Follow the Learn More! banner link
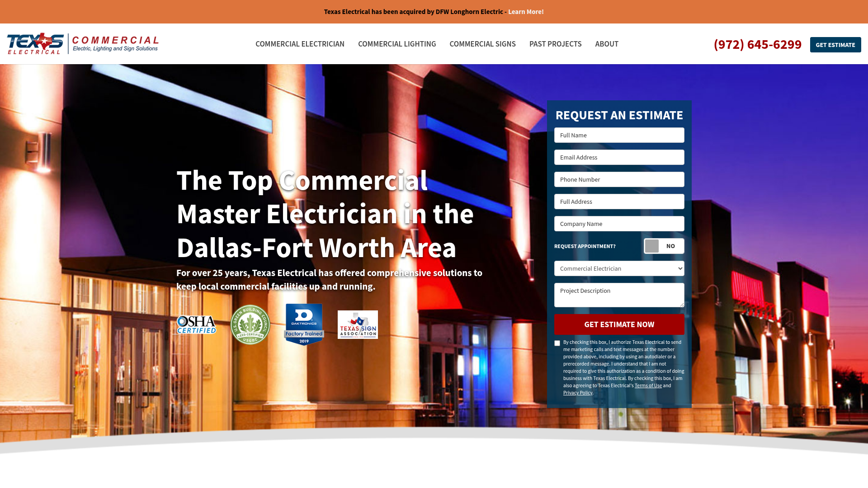Screen dimensions: 868x488 pos(526,12)
